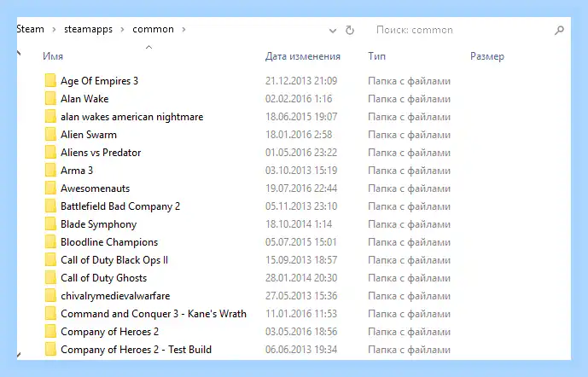Select the Call of Duty Black Ops II name
The width and height of the screenshot is (588, 377).
tap(114, 260)
